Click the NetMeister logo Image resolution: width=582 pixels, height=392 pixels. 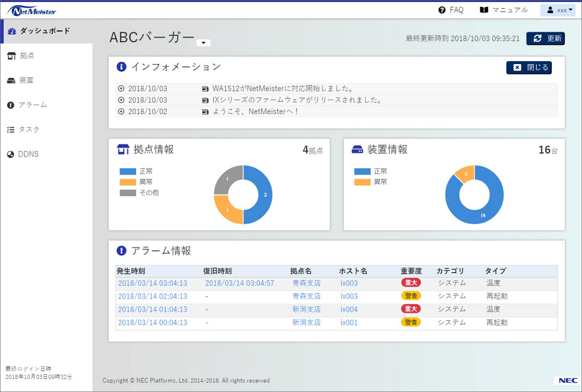[x=32, y=11]
